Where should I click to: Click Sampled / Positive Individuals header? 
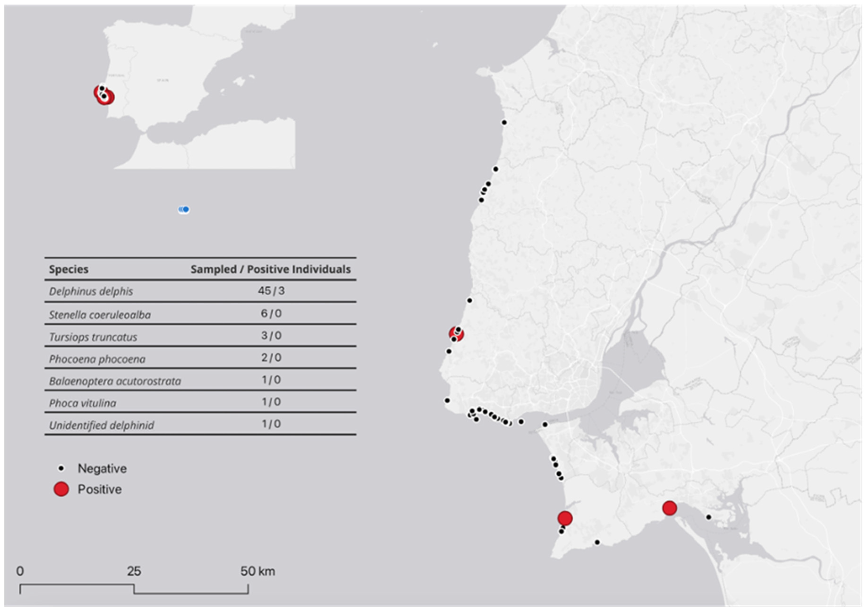point(270,269)
